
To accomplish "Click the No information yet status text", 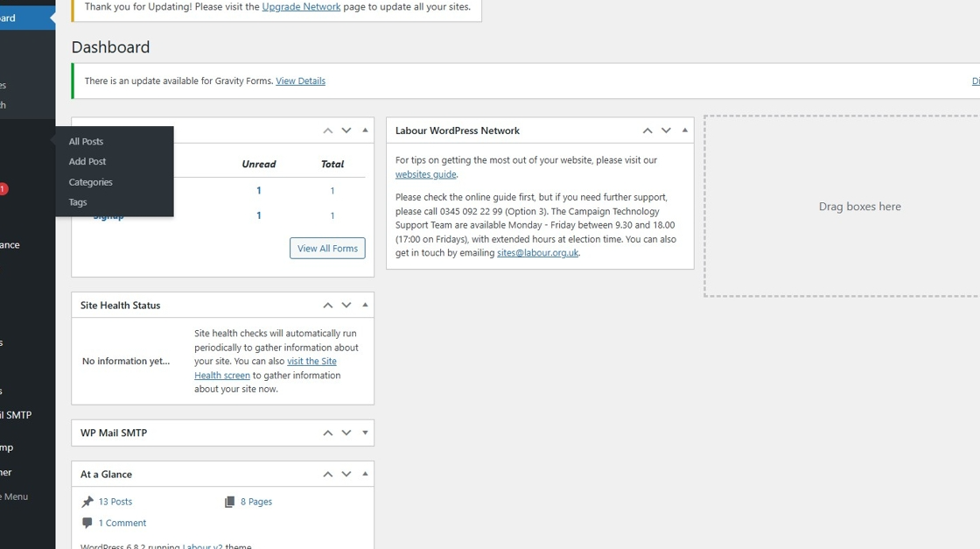I will pos(126,361).
